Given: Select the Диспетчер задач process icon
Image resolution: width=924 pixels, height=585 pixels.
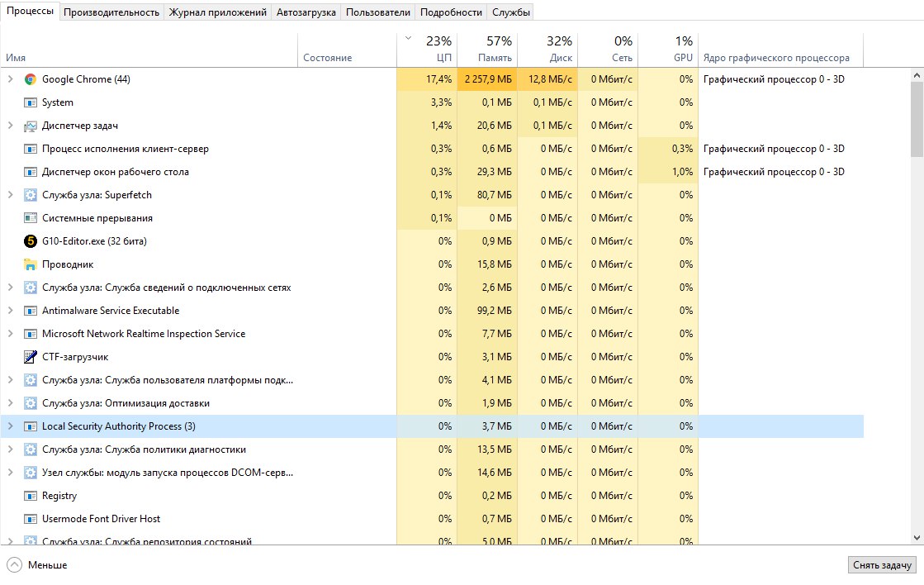Looking at the screenshot, I should click(30, 126).
